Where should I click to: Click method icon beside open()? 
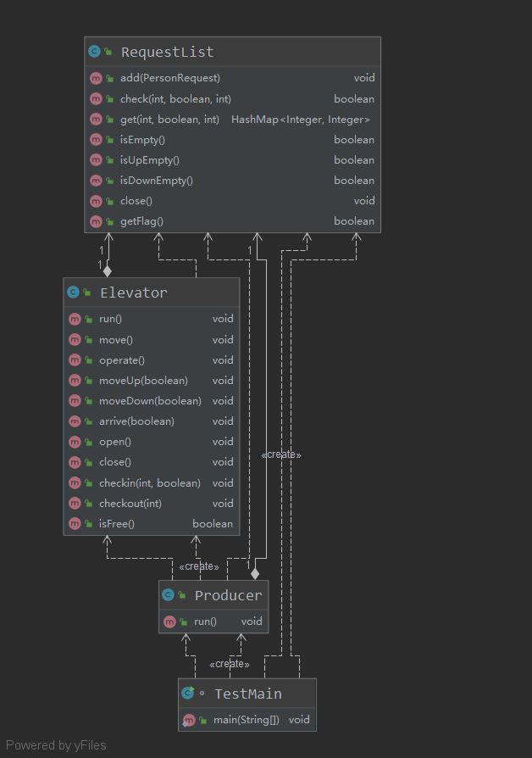click(x=75, y=442)
